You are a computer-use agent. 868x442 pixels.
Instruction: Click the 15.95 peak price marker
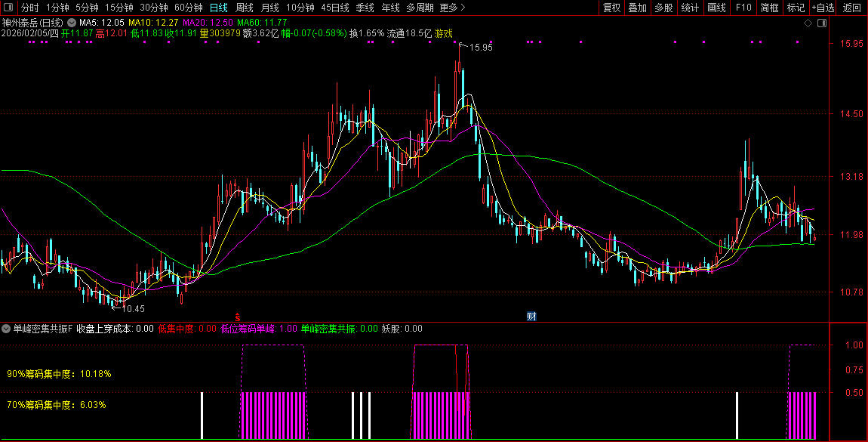[x=480, y=47]
